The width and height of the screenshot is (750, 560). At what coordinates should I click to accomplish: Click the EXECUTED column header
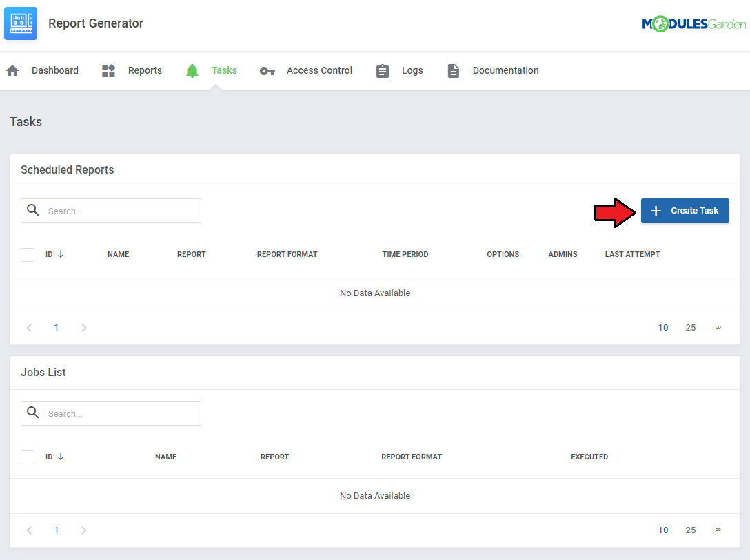(589, 457)
